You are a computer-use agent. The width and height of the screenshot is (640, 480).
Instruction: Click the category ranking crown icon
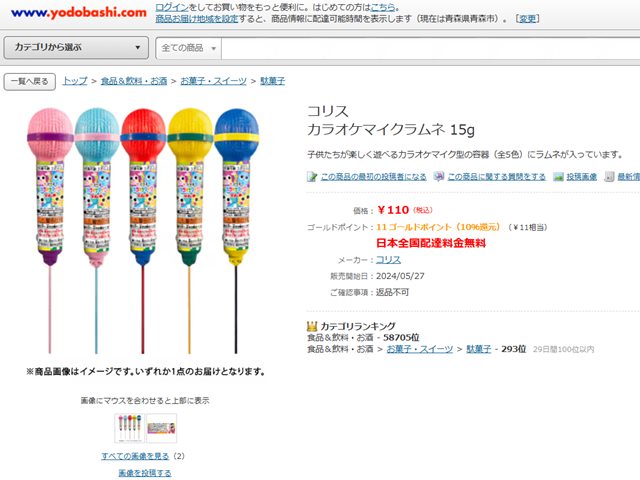pyautogui.click(x=312, y=326)
